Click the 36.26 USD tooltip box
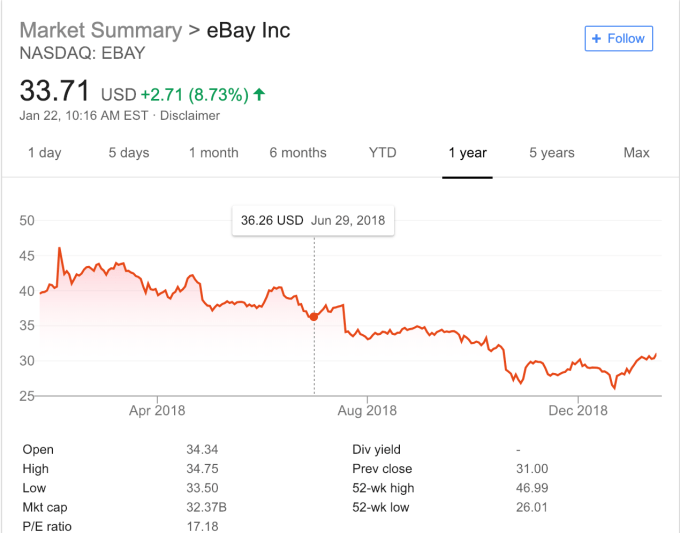The height and width of the screenshot is (533, 680). tap(313, 220)
